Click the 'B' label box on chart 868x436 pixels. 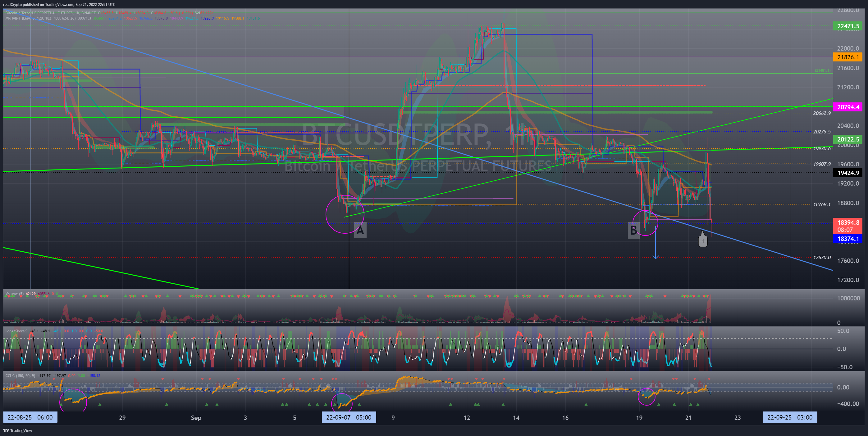point(633,230)
